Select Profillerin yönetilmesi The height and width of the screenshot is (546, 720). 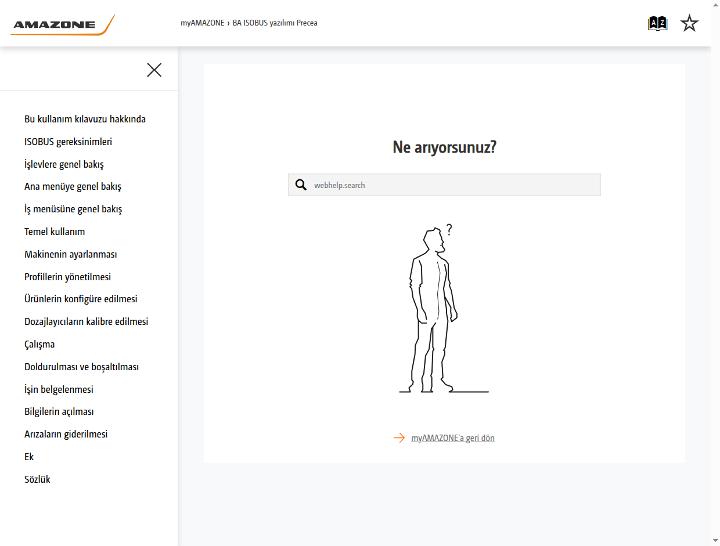tap(68, 276)
